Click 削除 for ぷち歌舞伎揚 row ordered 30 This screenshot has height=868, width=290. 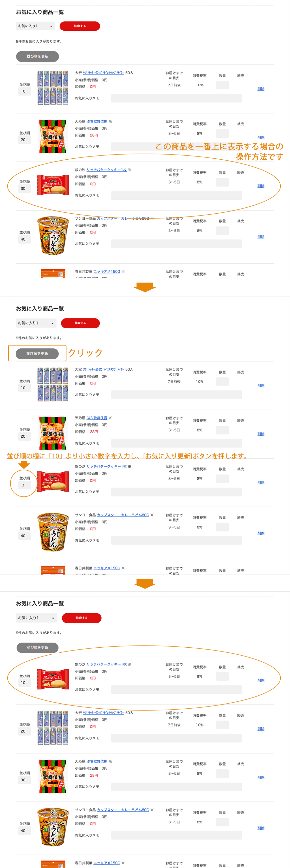click(261, 777)
